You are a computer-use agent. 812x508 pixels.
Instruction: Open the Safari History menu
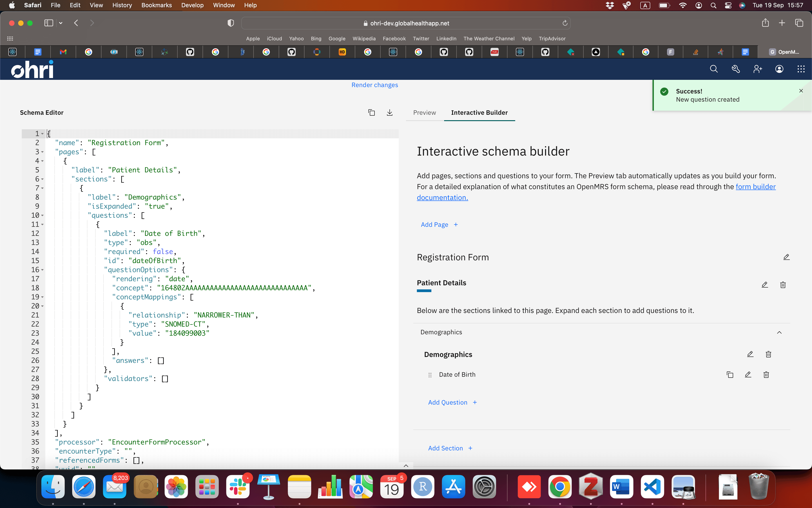pos(122,5)
